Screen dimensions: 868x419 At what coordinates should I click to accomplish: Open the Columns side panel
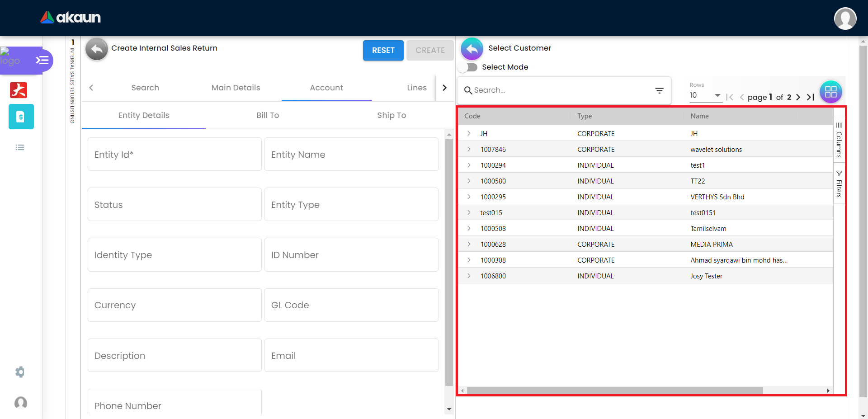[839, 141]
